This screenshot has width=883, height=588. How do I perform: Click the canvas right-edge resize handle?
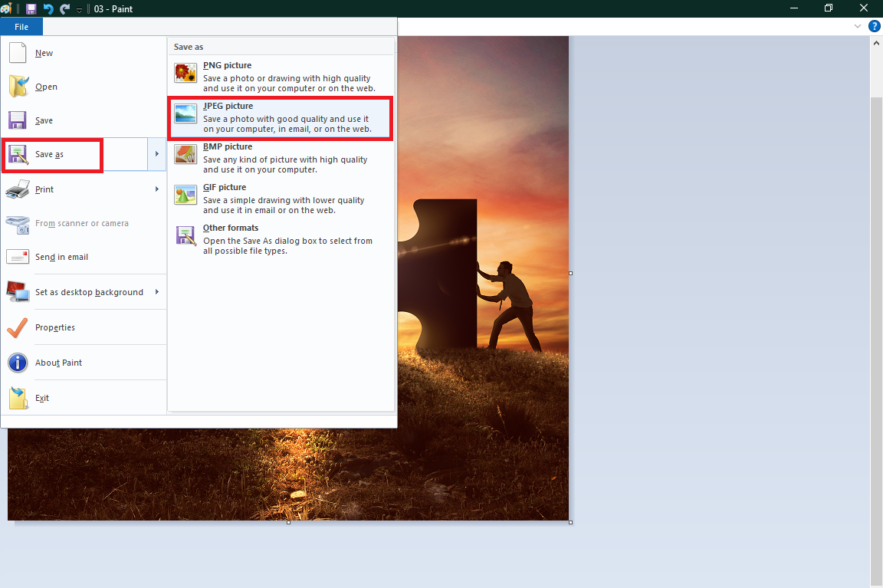pos(570,273)
